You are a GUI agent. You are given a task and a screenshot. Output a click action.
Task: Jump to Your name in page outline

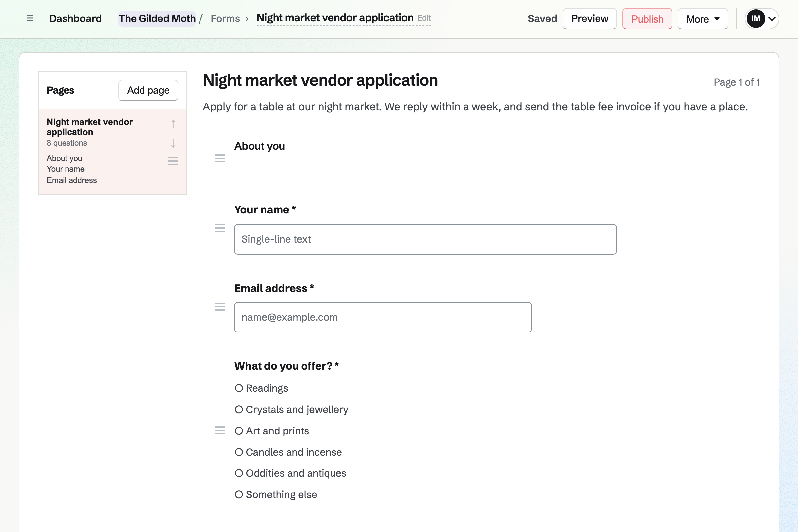point(66,169)
